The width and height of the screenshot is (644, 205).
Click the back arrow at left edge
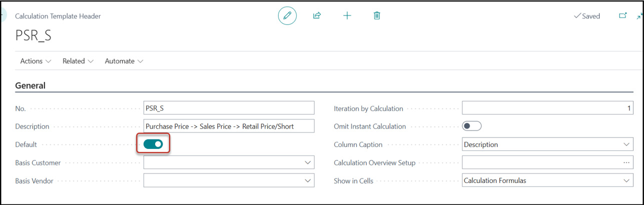point(2,15)
